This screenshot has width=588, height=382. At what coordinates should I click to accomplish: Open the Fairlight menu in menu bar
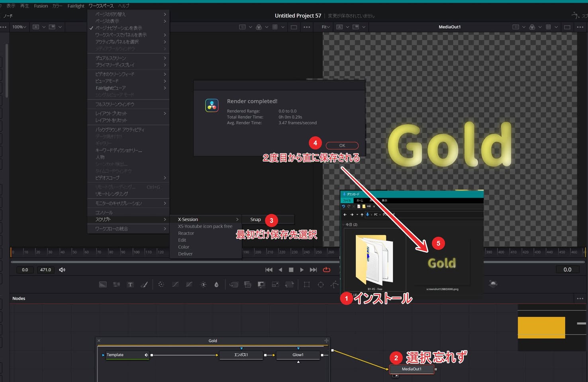tap(76, 6)
